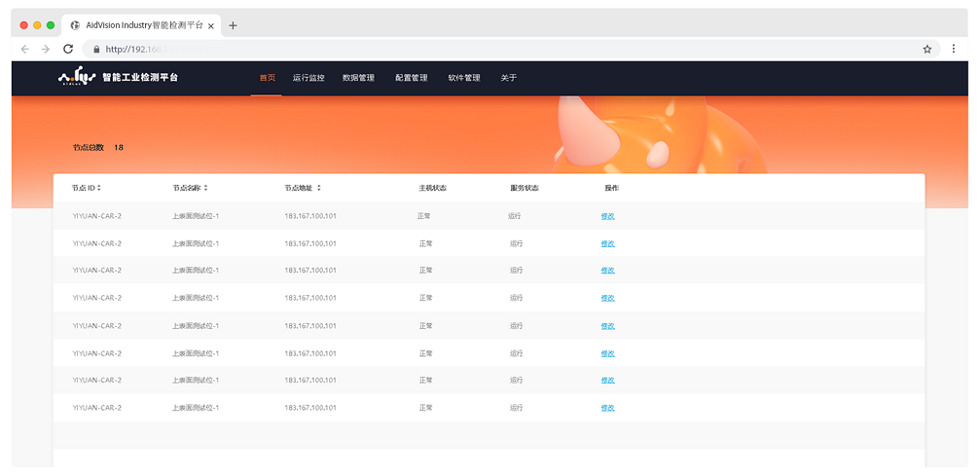The image size is (980, 475).
Task: Open the 运行监控 navigation item
Action: (x=309, y=78)
